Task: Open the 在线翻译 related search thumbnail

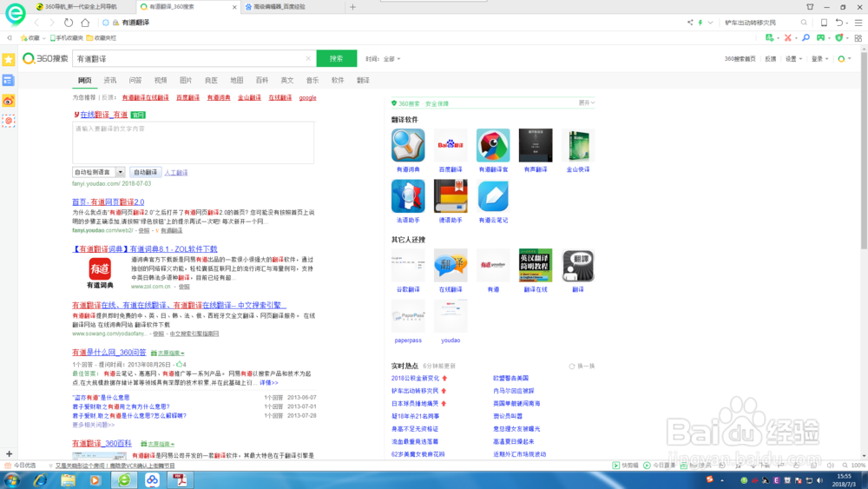Action: click(x=450, y=265)
